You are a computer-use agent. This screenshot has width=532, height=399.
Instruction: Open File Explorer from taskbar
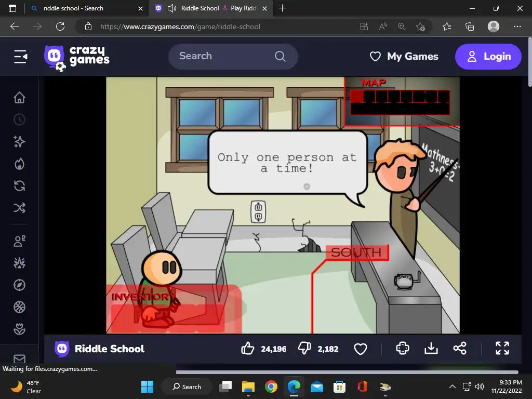[248, 387]
